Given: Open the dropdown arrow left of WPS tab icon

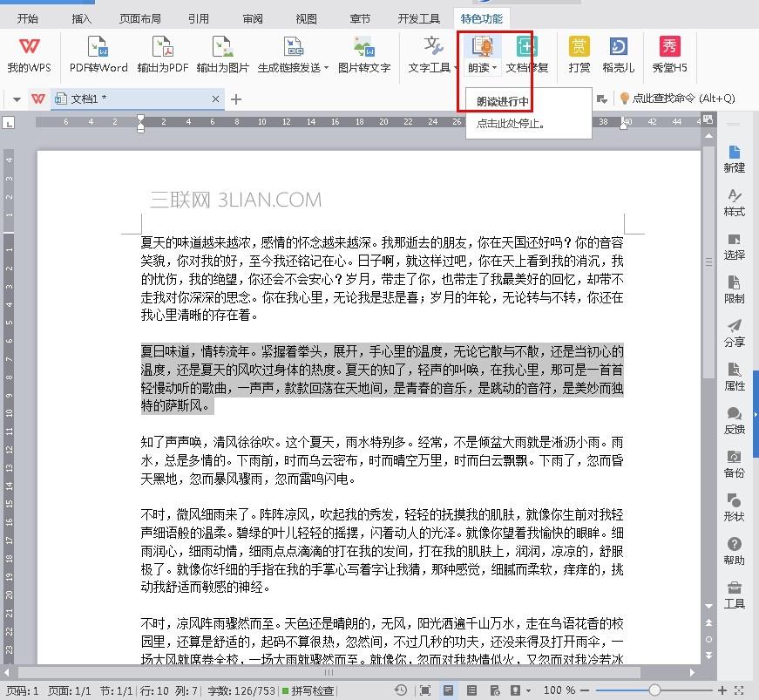Looking at the screenshot, I should (x=17, y=99).
